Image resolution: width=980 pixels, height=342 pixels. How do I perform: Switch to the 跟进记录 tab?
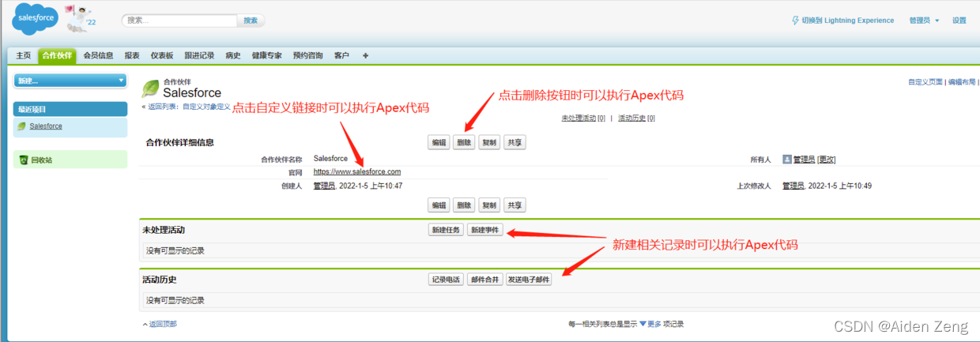[x=199, y=55]
